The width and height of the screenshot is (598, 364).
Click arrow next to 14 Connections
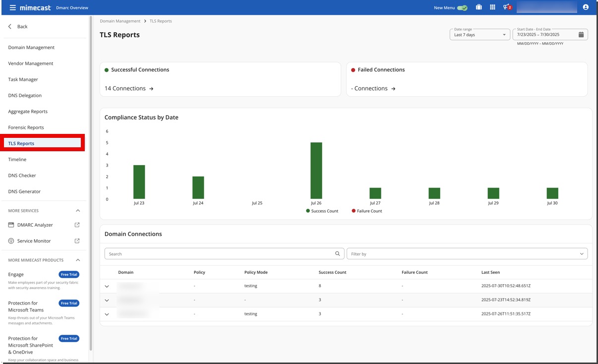151,89
